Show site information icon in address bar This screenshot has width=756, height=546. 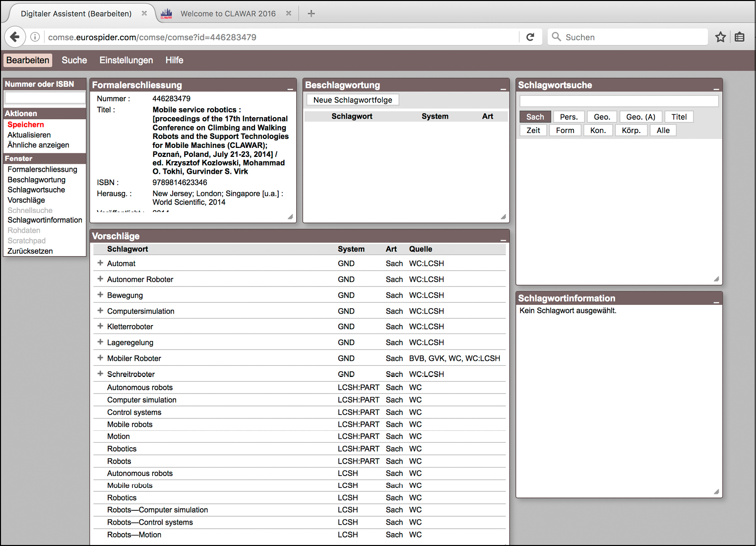click(35, 37)
